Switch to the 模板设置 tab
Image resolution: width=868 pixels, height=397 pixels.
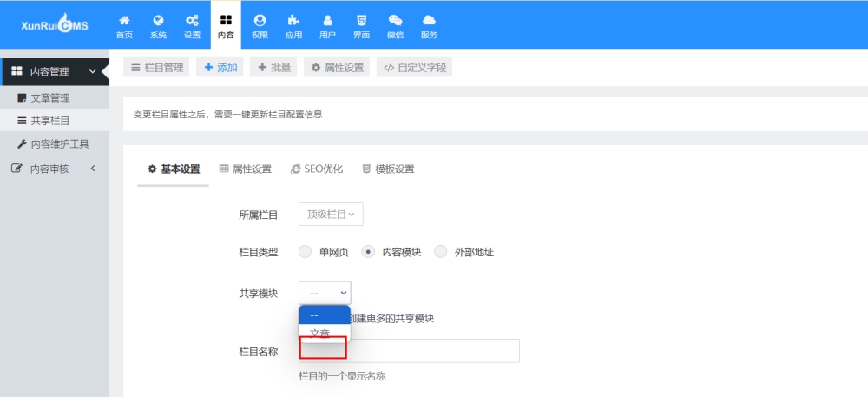tap(388, 169)
